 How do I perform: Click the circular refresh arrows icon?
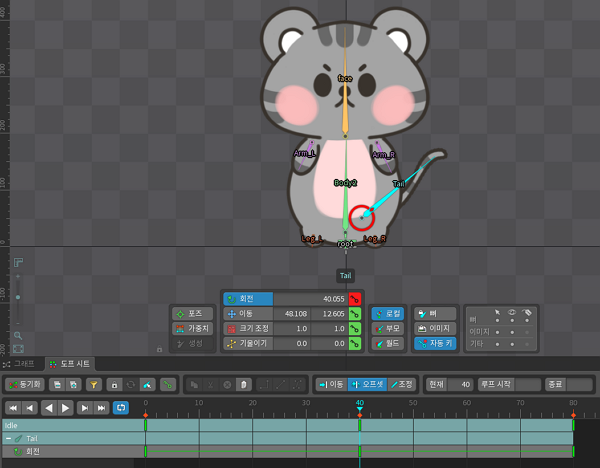point(130,385)
